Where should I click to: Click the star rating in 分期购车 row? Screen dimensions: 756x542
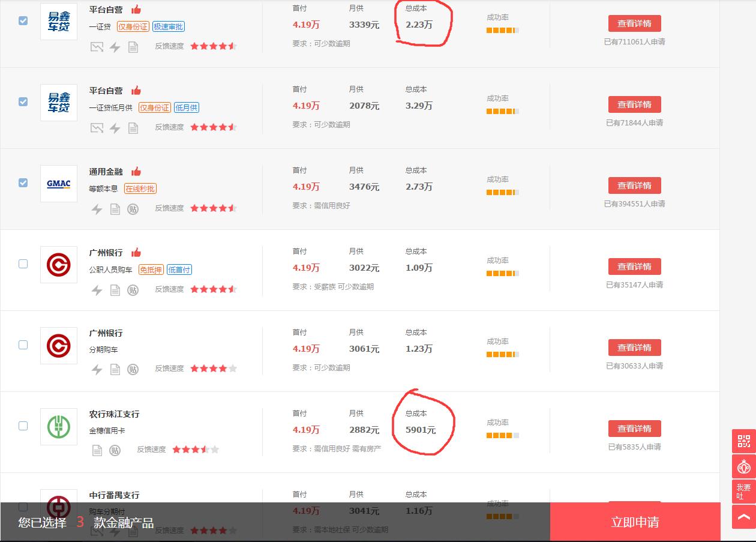(214, 369)
